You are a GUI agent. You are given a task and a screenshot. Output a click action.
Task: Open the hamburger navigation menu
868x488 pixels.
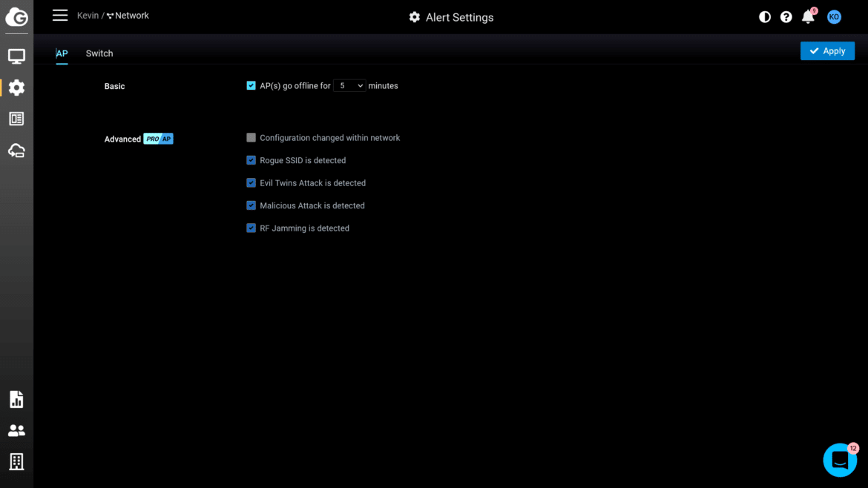60,16
